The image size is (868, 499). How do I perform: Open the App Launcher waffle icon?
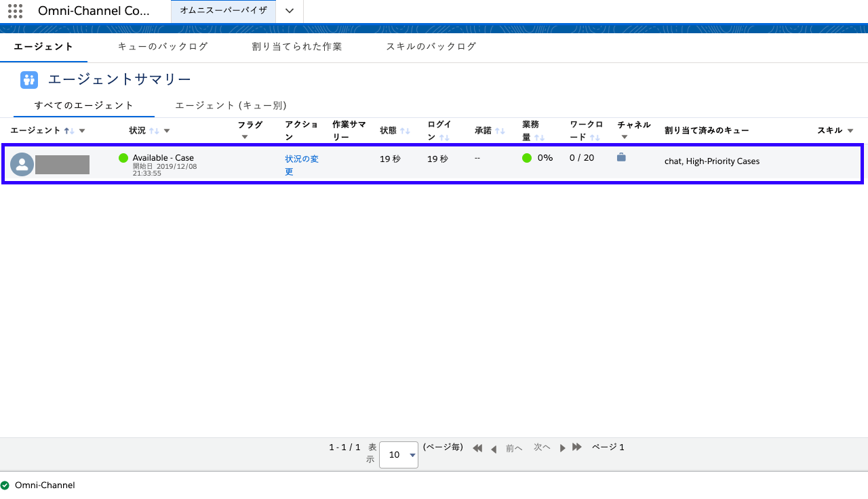pyautogui.click(x=14, y=11)
